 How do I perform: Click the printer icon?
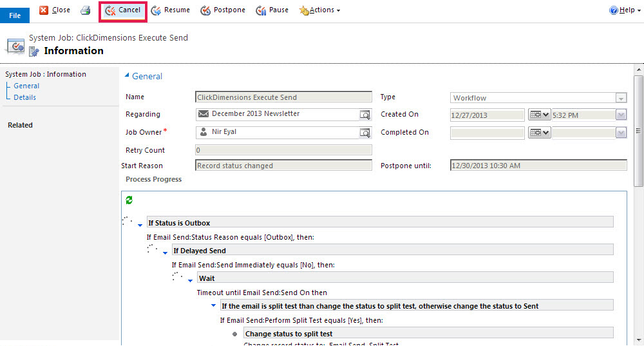tap(86, 10)
